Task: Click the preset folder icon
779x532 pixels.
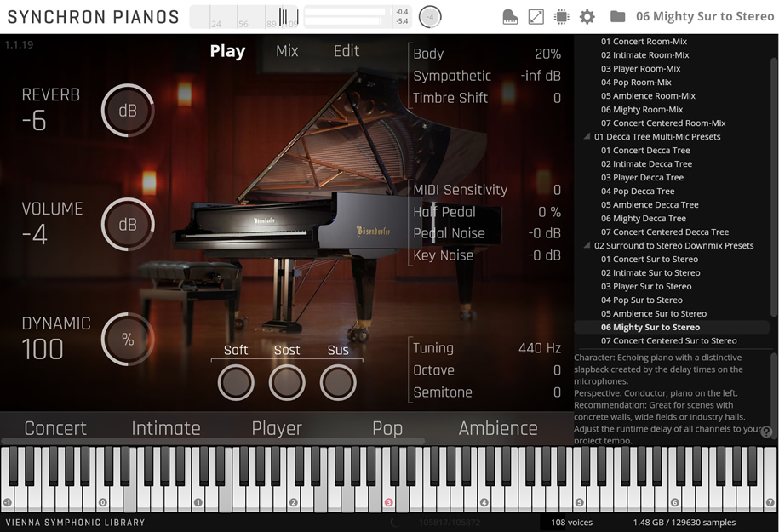Action: [617, 17]
